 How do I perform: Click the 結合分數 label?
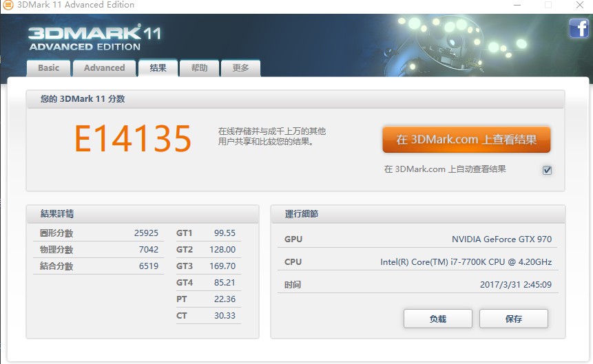coord(56,266)
